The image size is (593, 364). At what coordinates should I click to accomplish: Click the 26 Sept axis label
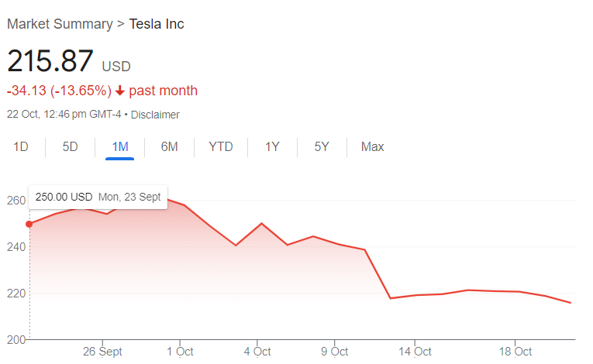102,351
